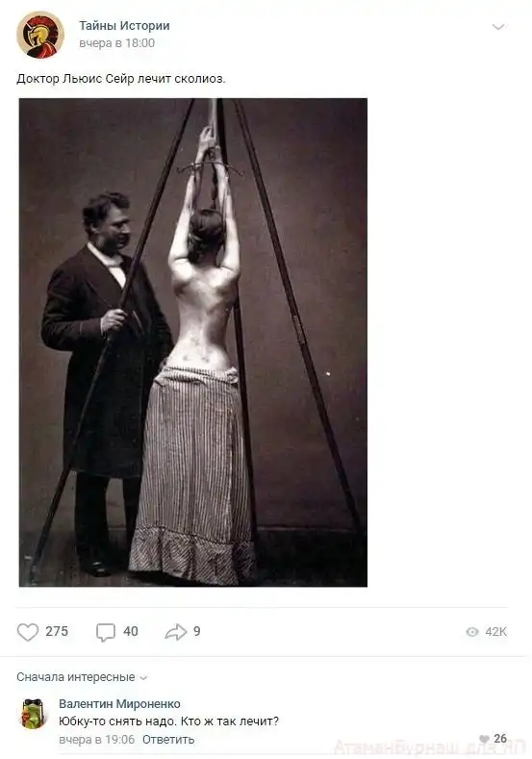Viewport: 532px width, 759px height.
Task: Click the share count 9
Action: click(197, 631)
